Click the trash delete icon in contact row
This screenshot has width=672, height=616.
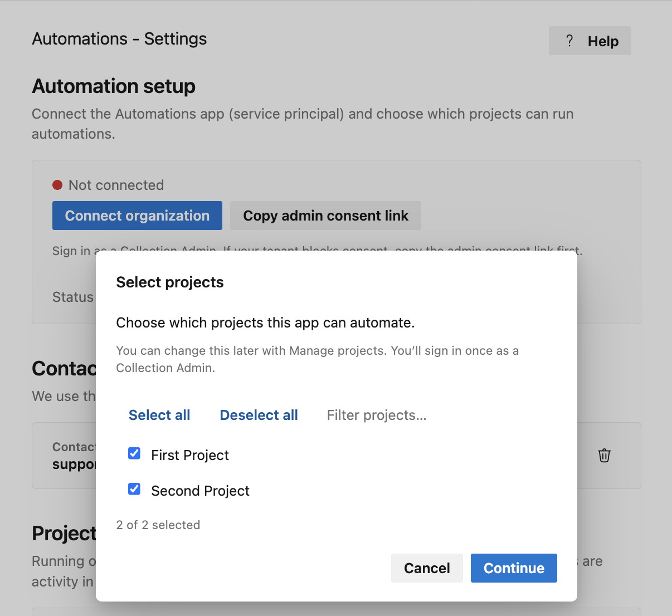(x=604, y=456)
